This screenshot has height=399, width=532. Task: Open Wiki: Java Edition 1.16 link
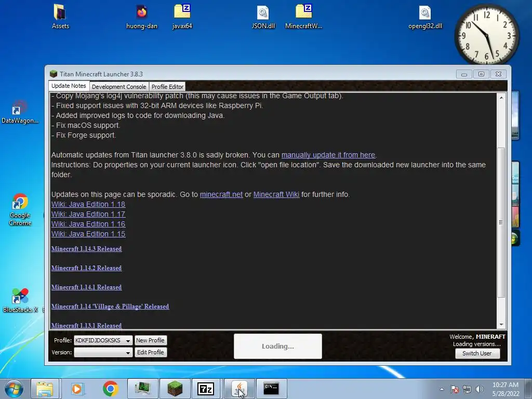pos(88,224)
